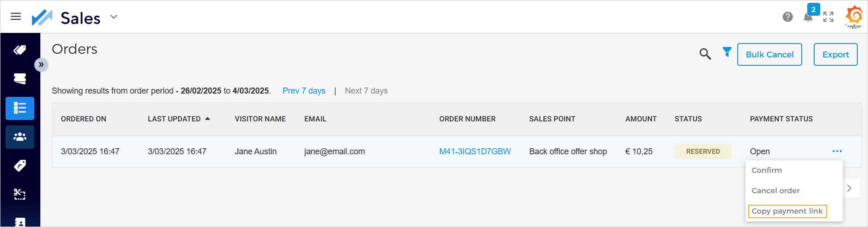Open the row actions three-dots menu

[x=837, y=151]
